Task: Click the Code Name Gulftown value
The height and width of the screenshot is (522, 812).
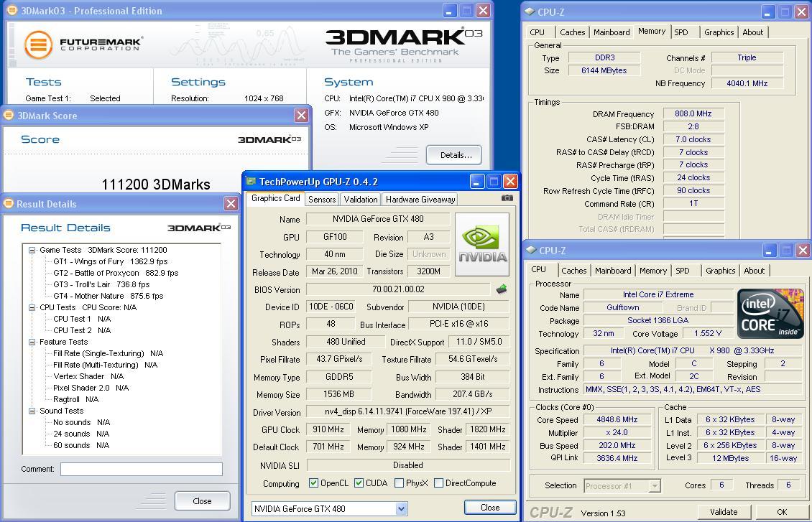Action: pos(623,307)
